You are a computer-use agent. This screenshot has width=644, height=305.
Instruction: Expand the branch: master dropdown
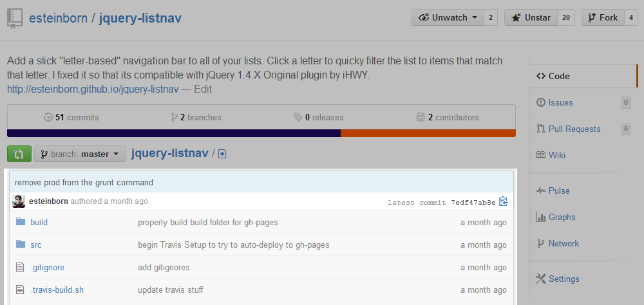(79, 154)
